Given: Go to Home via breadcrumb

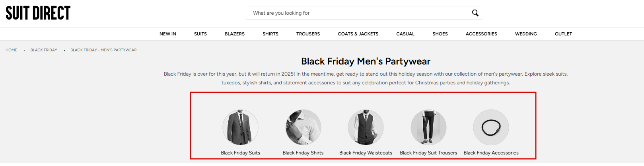Looking at the screenshot, I should (x=12, y=50).
